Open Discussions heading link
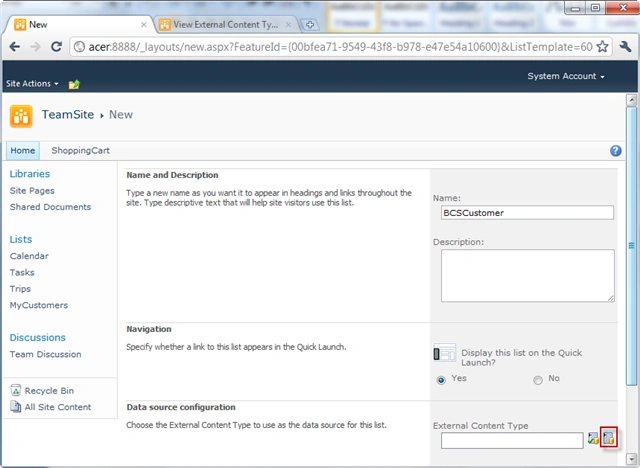 [38, 338]
